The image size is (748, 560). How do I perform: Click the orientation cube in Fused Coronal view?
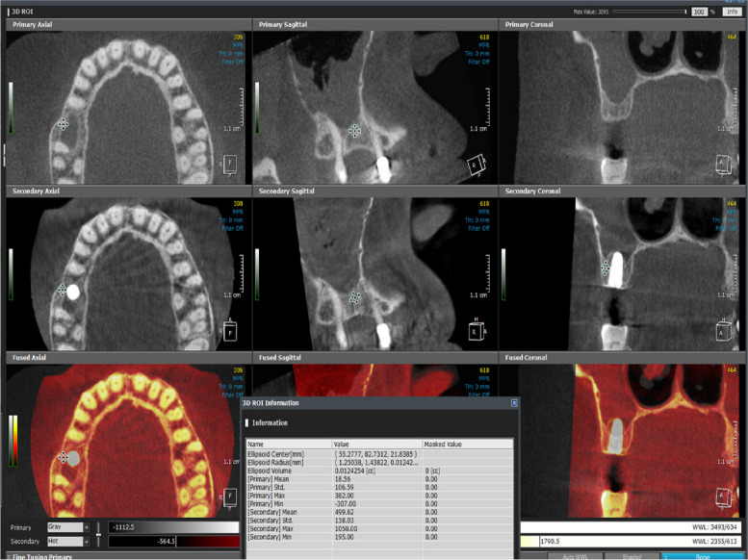point(724,497)
